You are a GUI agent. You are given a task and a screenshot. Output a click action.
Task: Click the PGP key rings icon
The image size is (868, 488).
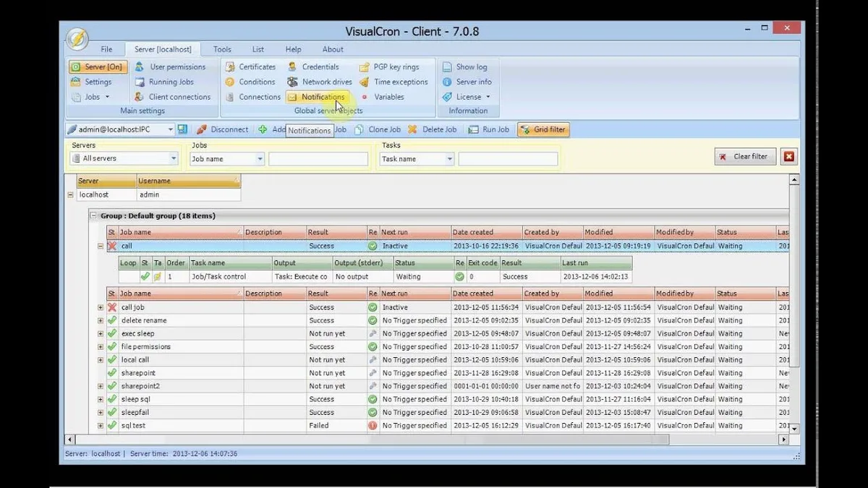point(365,67)
